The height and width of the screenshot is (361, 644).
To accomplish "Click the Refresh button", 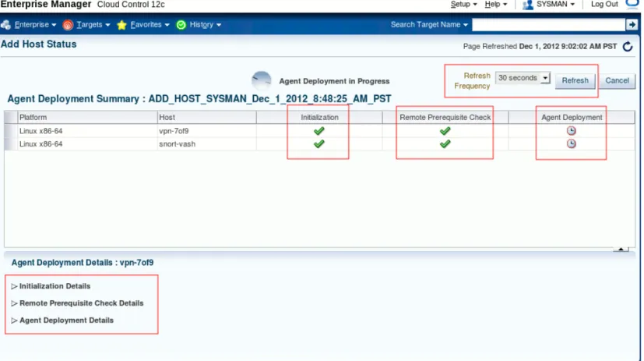I will point(575,80).
